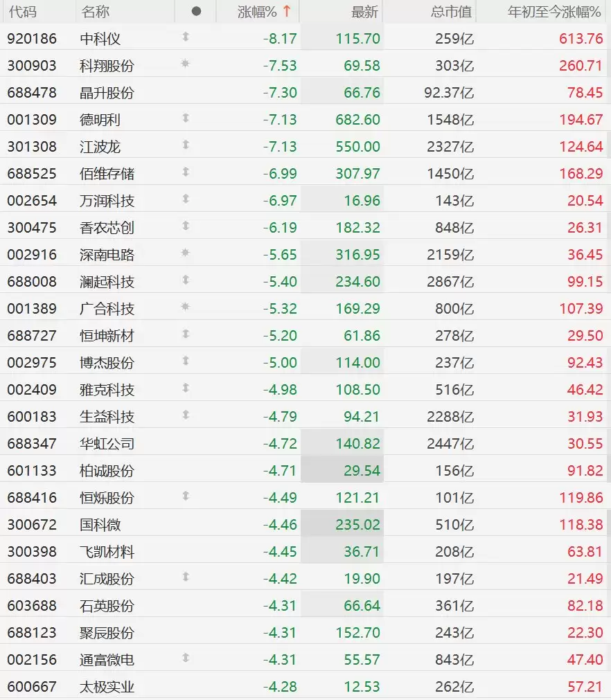Click stock code 002409

(32, 391)
